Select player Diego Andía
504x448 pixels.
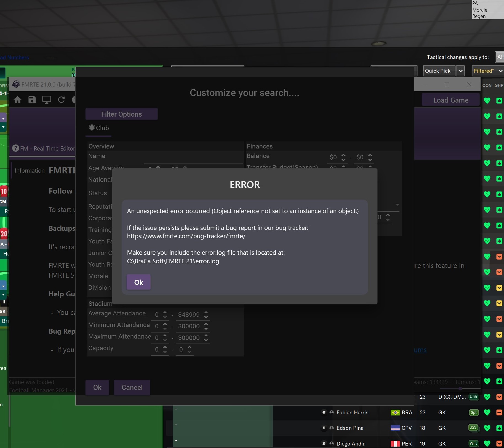351,443
